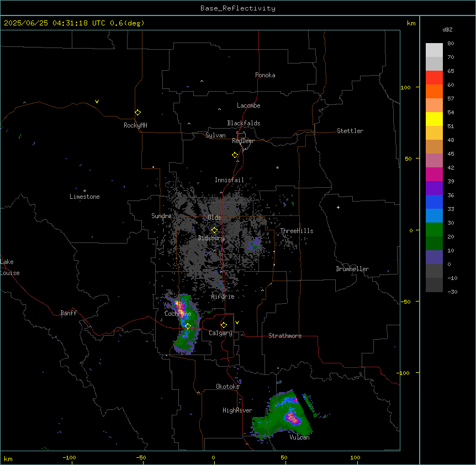This screenshot has width=476, height=465.
Task: Click the RockyMH label
Action: tap(135, 125)
